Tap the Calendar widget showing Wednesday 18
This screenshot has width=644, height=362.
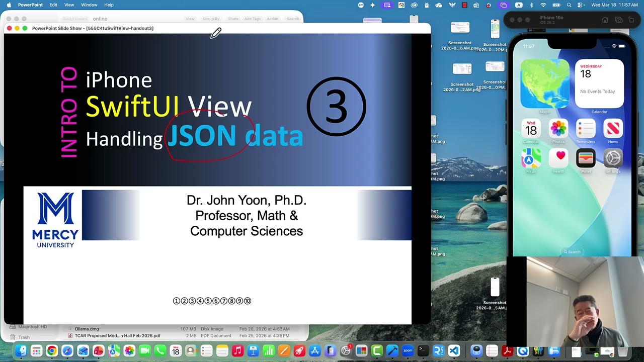[599, 84]
